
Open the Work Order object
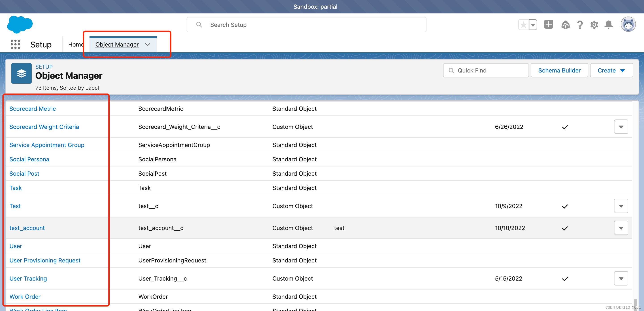[25, 296]
